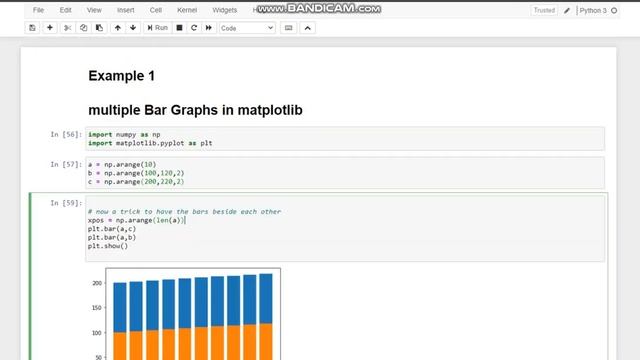Open the command palette keyboard icon

[x=289, y=28]
